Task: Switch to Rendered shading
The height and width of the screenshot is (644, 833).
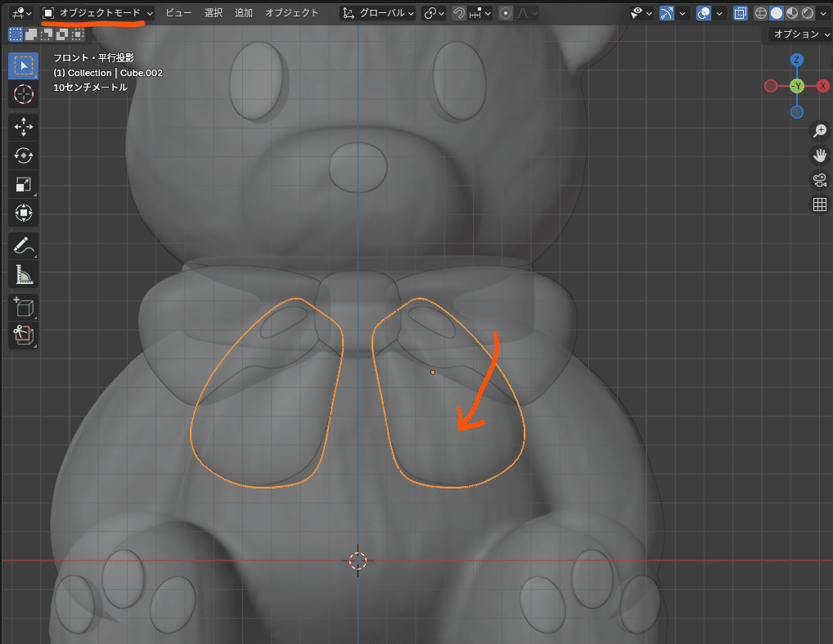Action: [x=808, y=13]
